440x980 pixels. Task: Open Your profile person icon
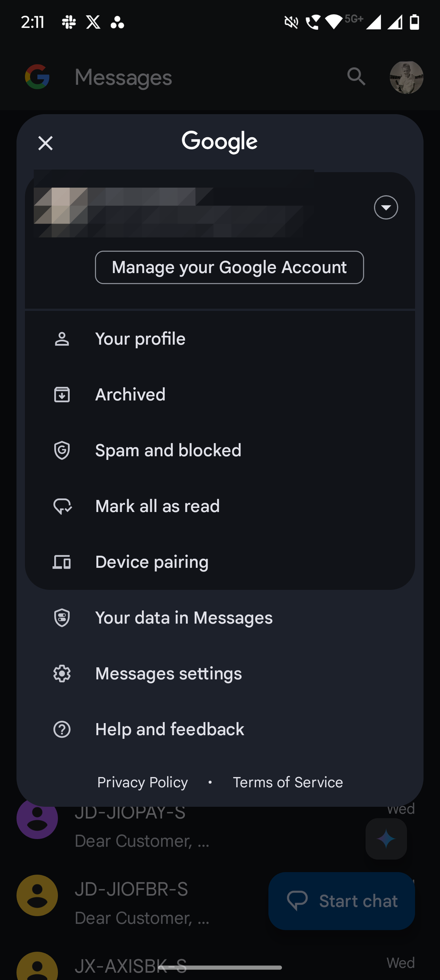pyautogui.click(x=62, y=339)
